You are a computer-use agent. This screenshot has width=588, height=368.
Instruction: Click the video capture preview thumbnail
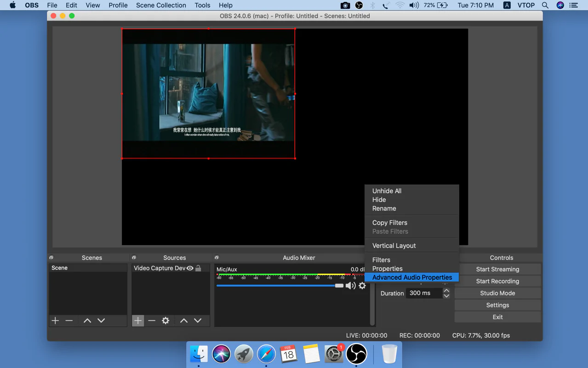[208, 93]
